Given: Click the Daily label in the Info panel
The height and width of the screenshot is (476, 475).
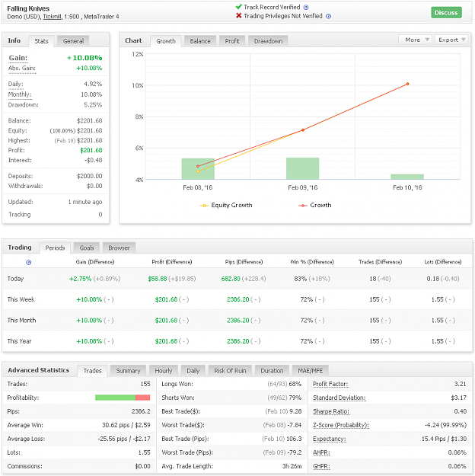Looking at the screenshot, I should (x=15, y=84).
